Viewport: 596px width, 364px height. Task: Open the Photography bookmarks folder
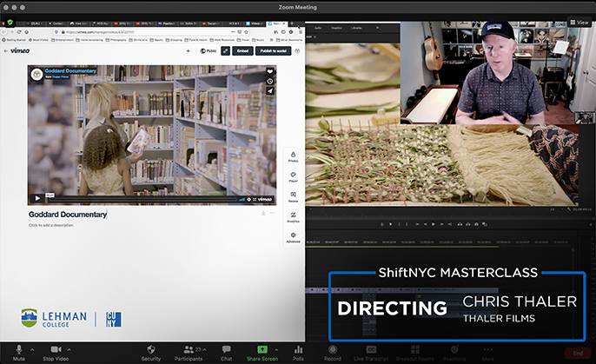pos(116,40)
